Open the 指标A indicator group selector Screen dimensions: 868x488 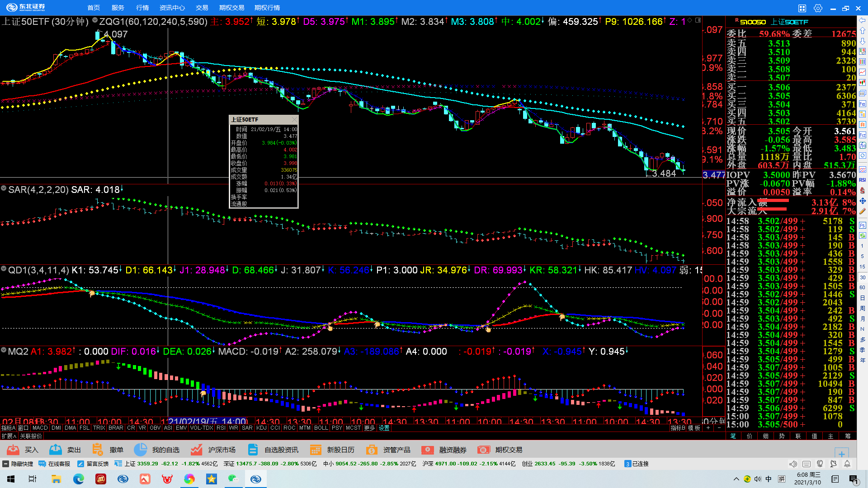pyautogui.click(x=8, y=428)
